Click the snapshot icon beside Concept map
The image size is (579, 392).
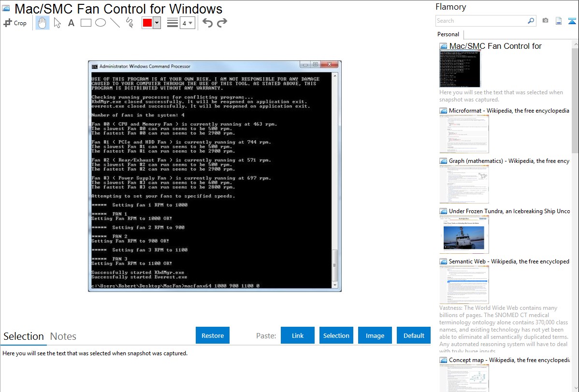coord(443,360)
